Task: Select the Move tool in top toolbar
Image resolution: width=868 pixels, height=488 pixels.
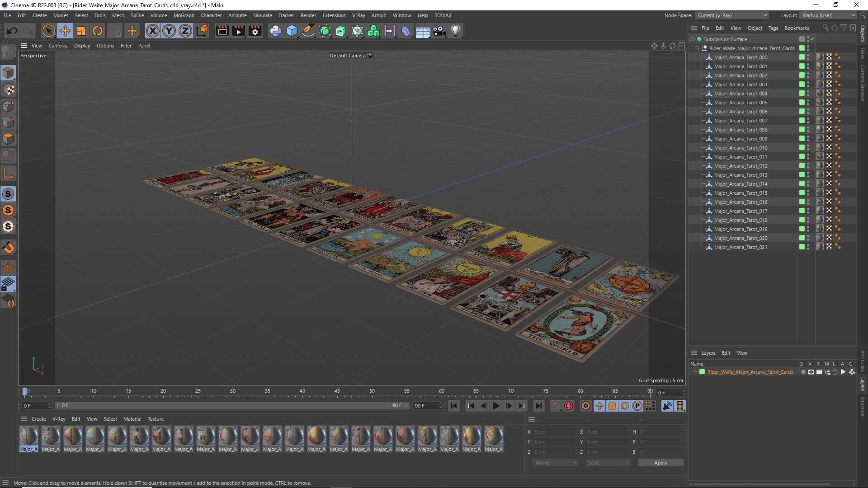Action: pyautogui.click(x=65, y=31)
